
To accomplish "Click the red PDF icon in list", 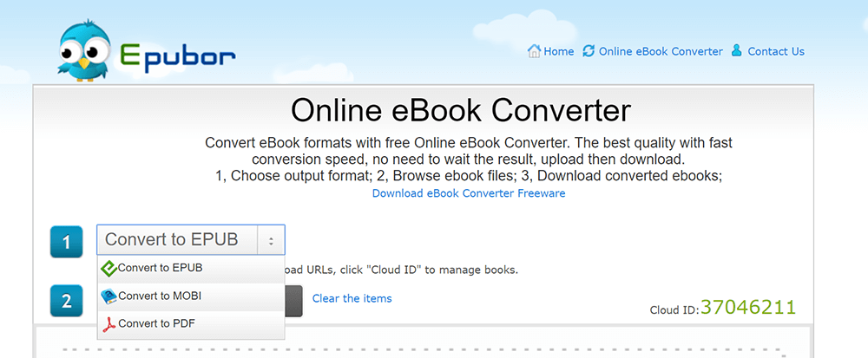I will click(108, 324).
